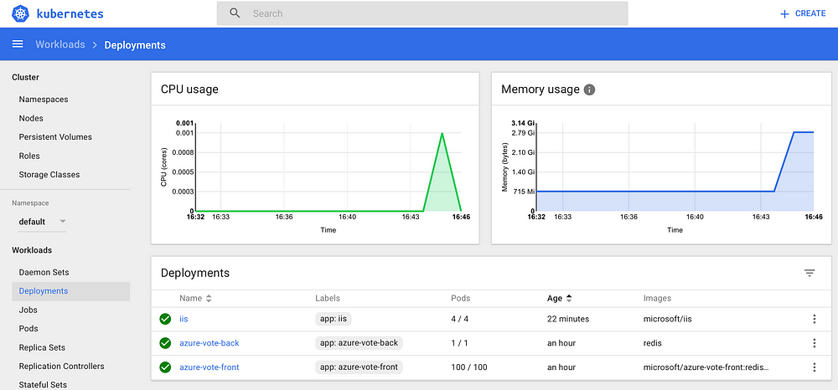Open Replica Sets in sidebar
Image resolution: width=838 pixels, height=390 pixels.
[42, 347]
